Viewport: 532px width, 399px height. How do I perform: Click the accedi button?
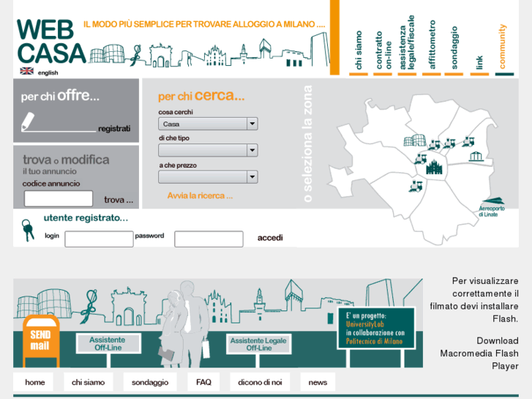270,238
